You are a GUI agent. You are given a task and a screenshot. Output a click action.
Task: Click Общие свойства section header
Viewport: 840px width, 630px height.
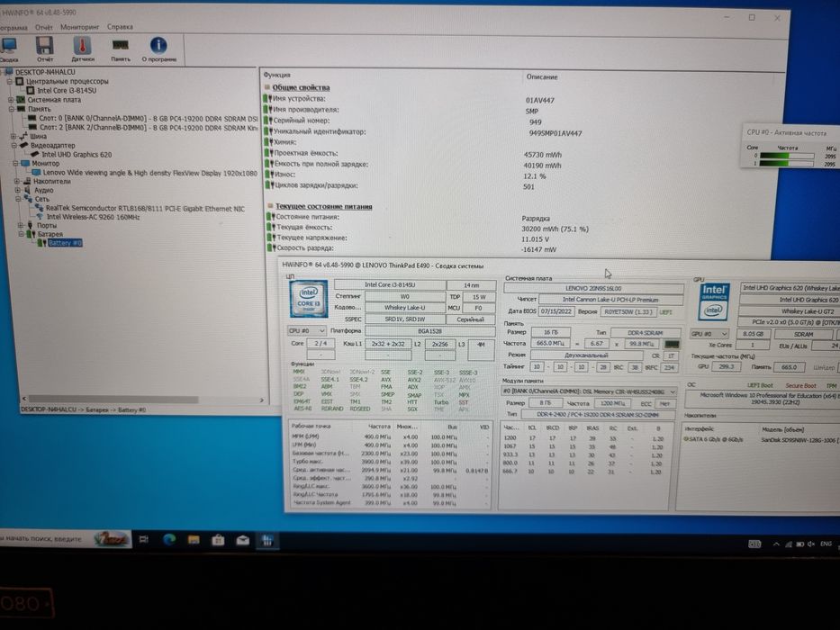(301, 87)
